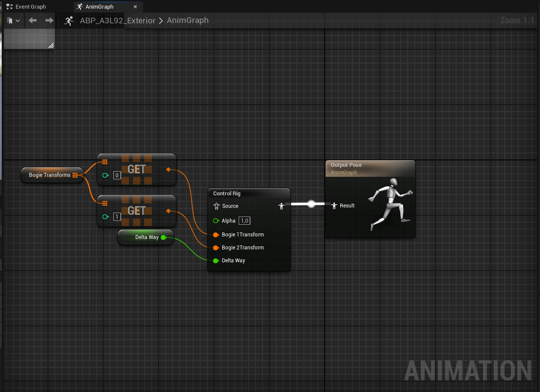Image resolution: width=540 pixels, height=392 pixels.
Task: Click AnimGraph in the breadcrumb path
Action: coord(188,20)
